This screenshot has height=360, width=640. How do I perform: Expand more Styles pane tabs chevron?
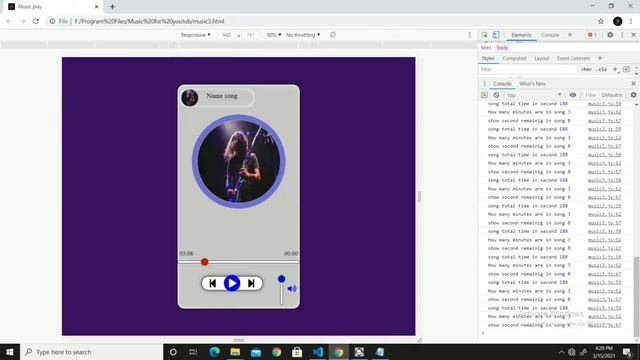point(600,58)
